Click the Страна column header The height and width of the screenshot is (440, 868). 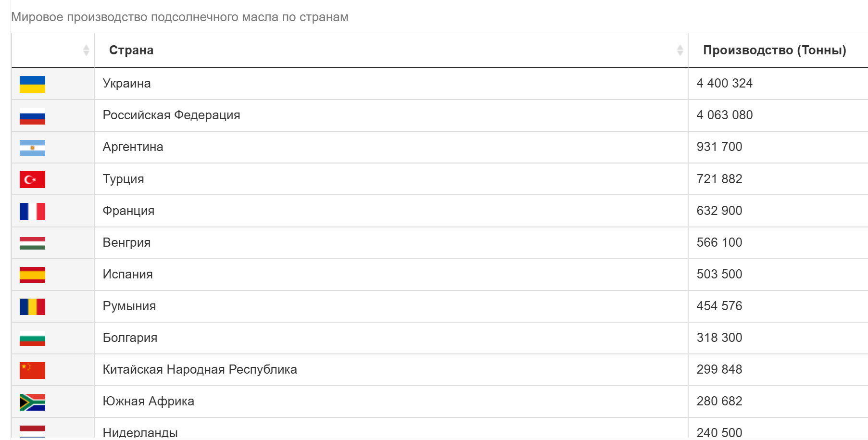(131, 50)
